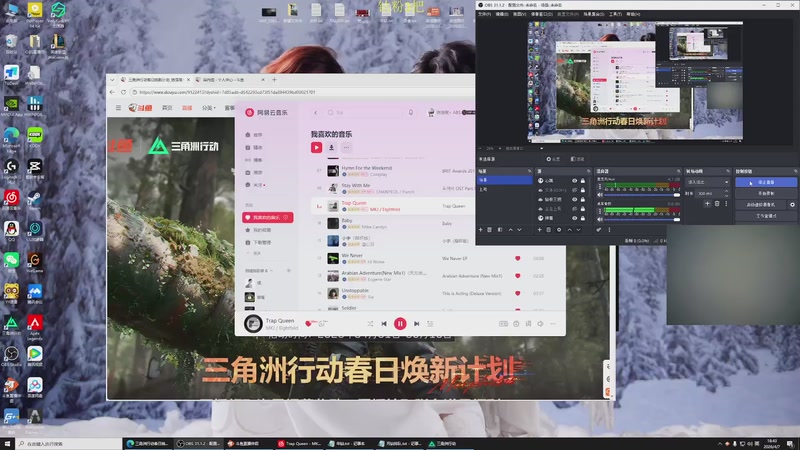800x450 pixels.
Task: Skip to next track in NetEase player
Action: (x=416, y=323)
